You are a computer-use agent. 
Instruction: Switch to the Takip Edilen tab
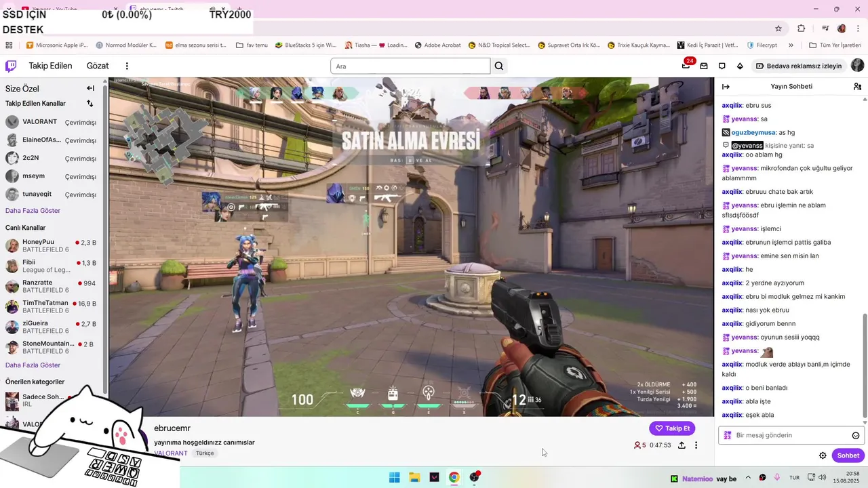[x=50, y=66]
